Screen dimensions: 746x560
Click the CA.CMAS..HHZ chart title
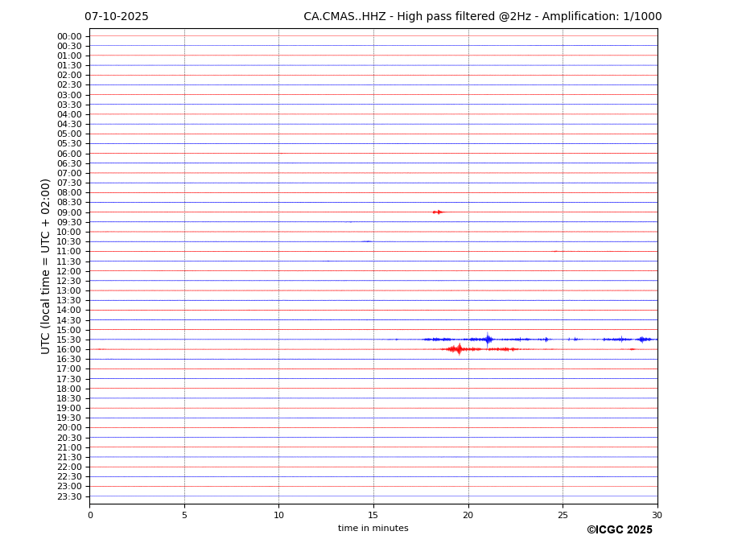(x=482, y=17)
